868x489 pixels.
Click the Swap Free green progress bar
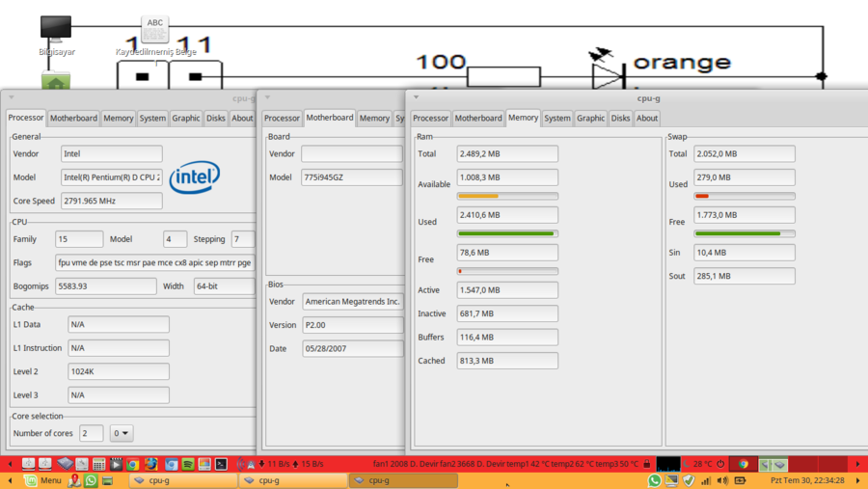(744, 233)
